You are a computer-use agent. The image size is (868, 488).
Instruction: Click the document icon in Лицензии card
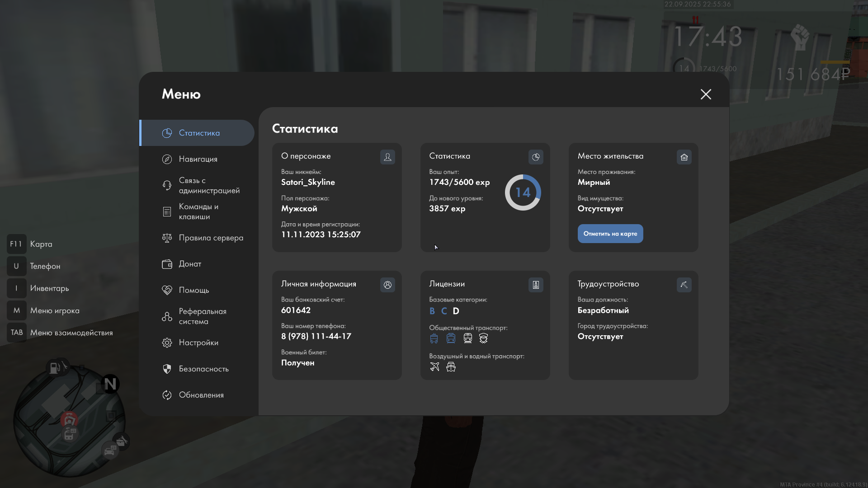pyautogui.click(x=536, y=285)
